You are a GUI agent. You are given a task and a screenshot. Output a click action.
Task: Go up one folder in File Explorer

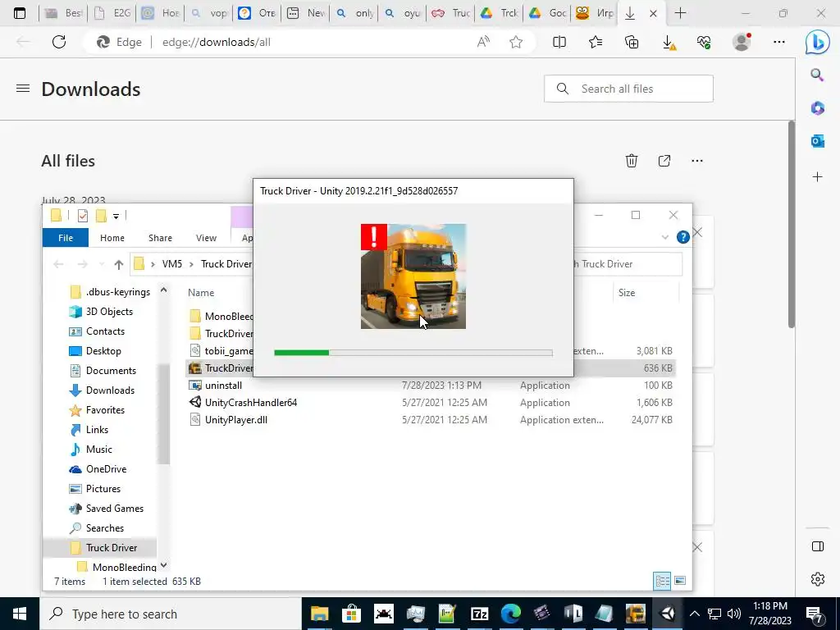[x=118, y=264]
